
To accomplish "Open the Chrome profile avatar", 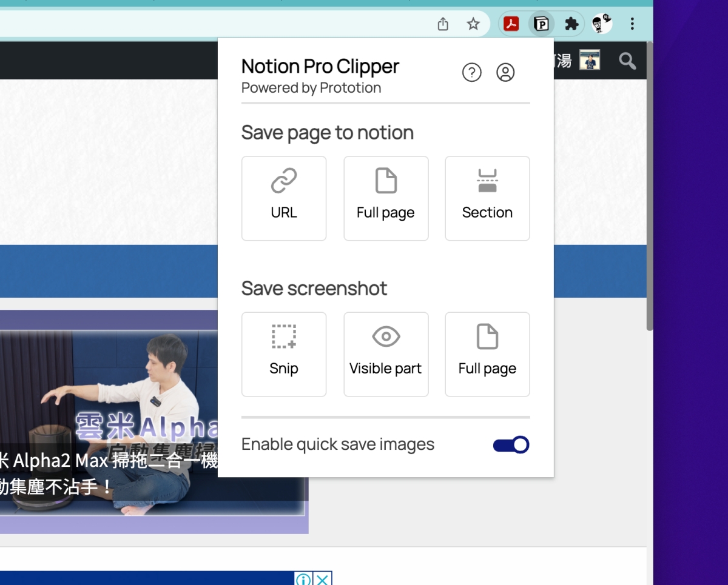I will [x=602, y=24].
